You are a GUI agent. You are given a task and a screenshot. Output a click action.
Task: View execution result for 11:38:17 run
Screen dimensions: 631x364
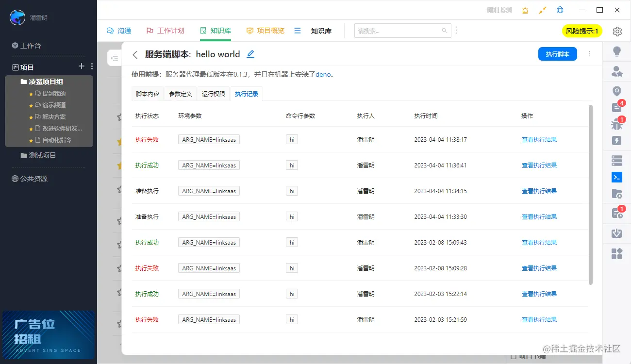point(539,139)
